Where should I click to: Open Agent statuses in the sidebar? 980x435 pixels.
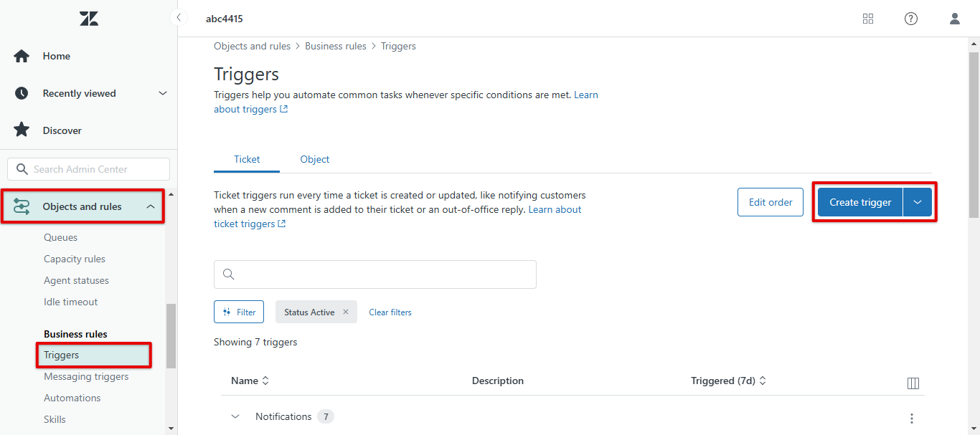click(76, 280)
